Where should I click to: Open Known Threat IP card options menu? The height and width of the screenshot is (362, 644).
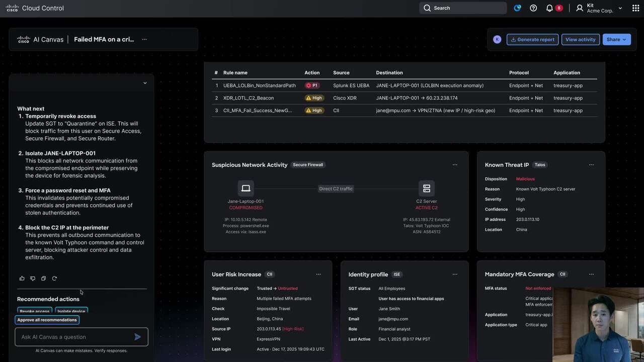pyautogui.click(x=591, y=165)
